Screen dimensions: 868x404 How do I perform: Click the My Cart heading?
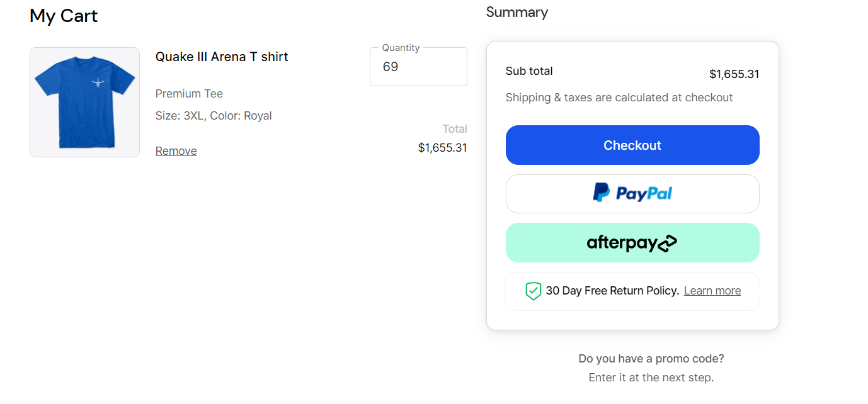click(x=64, y=16)
